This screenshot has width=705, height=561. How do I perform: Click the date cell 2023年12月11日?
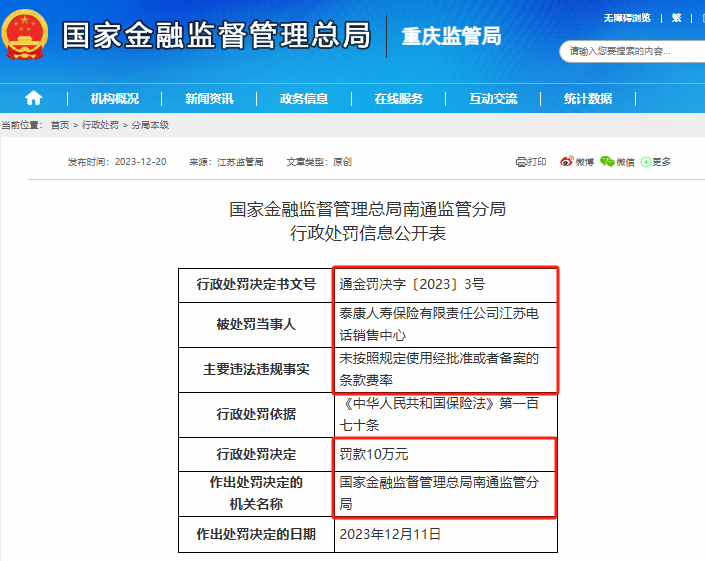(446, 534)
